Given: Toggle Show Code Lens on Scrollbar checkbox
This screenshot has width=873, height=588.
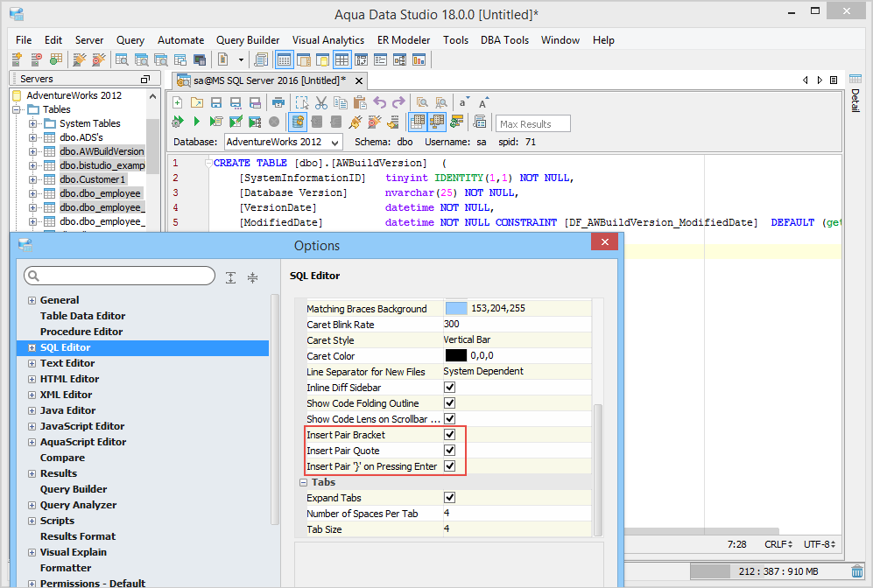Looking at the screenshot, I should tap(450, 418).
